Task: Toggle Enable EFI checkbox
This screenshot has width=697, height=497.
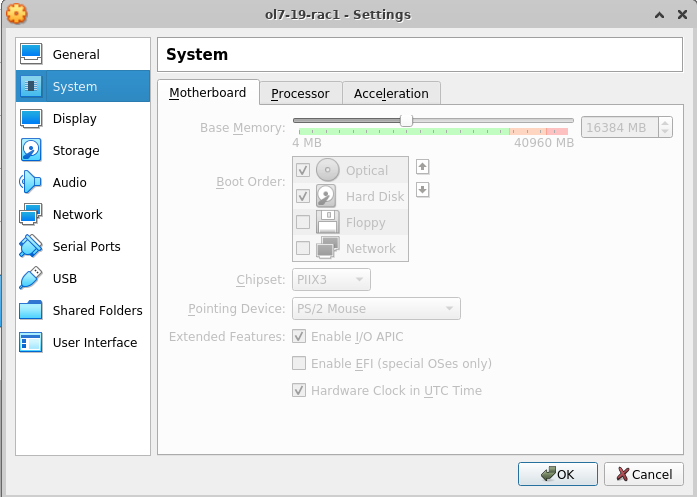Action: [x=299, y=363]
